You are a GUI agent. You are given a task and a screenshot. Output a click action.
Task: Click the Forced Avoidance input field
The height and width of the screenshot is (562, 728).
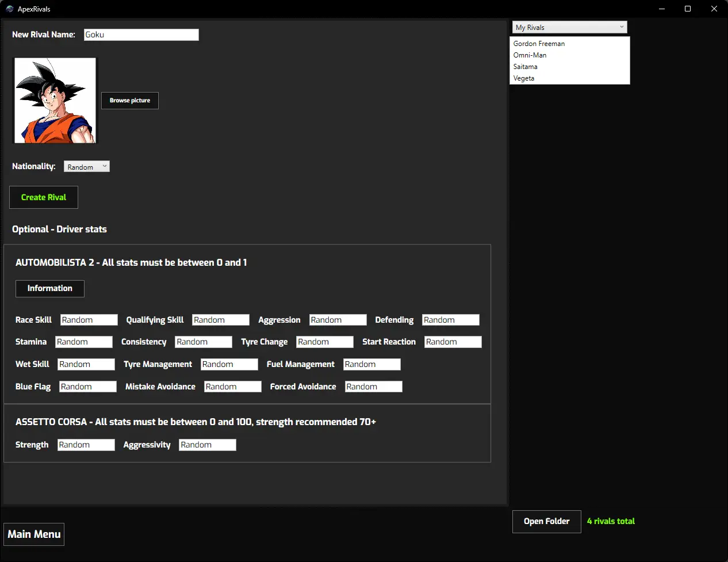374,387
